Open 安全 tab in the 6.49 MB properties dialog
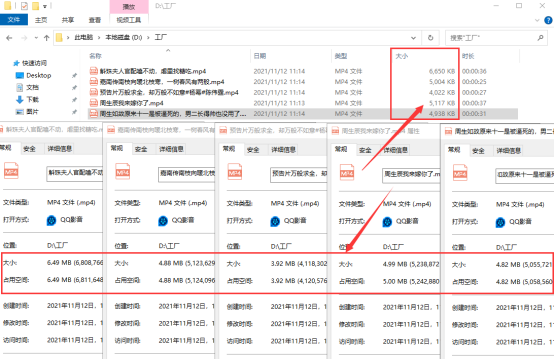 click(29, 149)
